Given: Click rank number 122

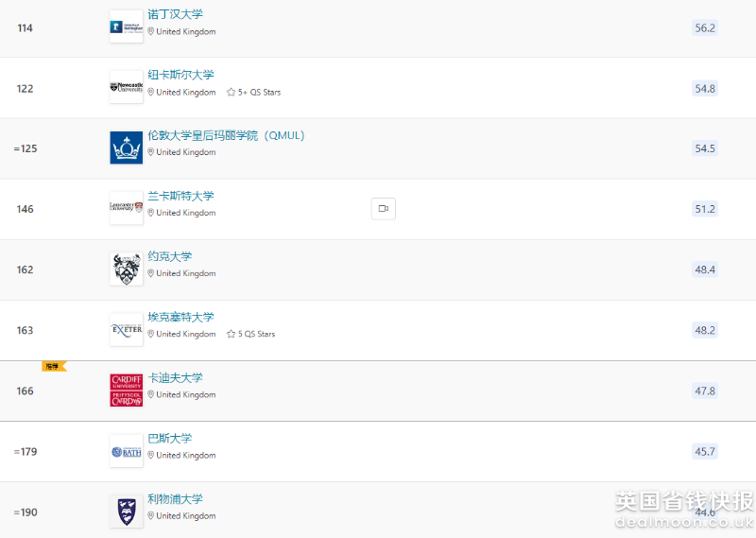Looking at the screenshot, I should point(26,89).
